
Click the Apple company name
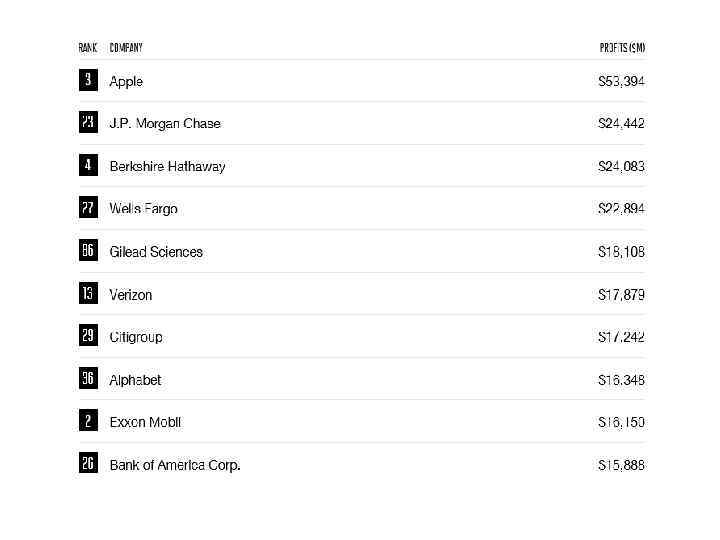[126, 81]
